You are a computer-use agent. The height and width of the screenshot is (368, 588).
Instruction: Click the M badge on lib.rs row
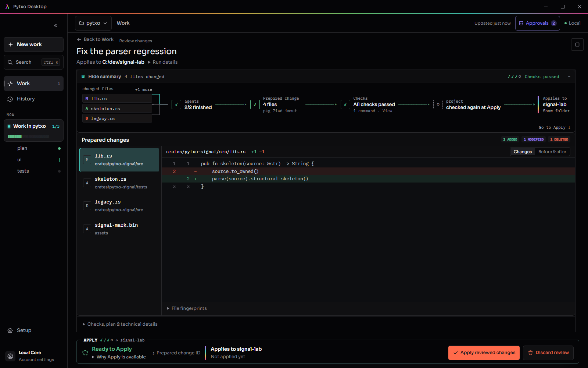tap(87, 160)
